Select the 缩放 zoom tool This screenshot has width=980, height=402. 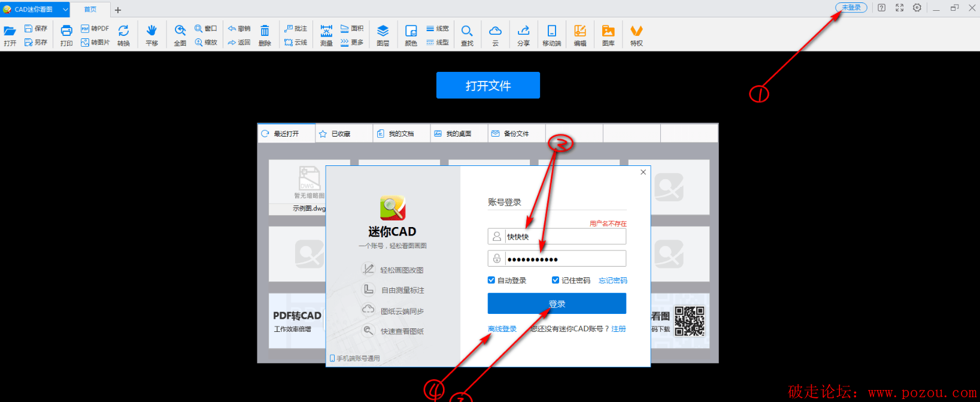coord(205,43)
